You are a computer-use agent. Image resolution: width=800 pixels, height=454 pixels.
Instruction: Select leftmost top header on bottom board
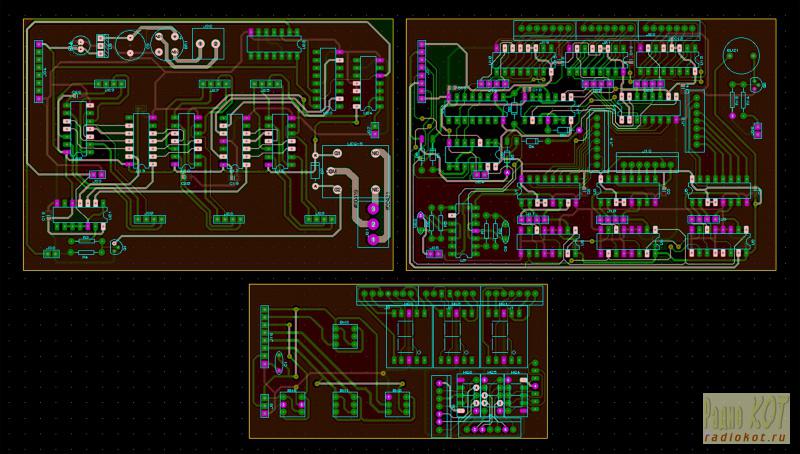[x=388, y=294]
